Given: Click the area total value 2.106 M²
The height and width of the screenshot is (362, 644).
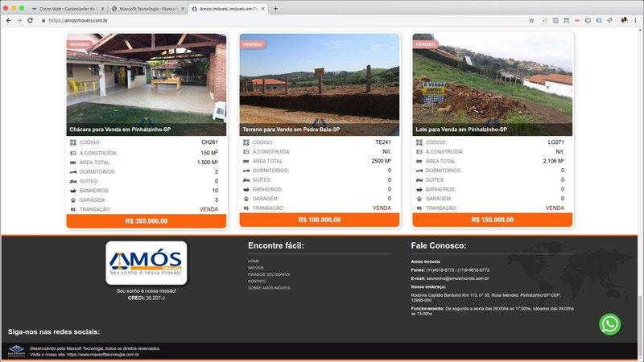Looking at the screenshot, I should (x=554, y=162).
